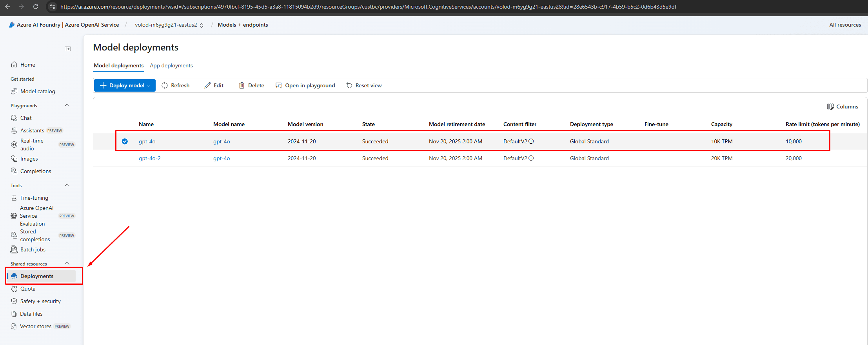The image size is (868, 345).
Task: Open Stored completions
Action: [x=35, y=235]
